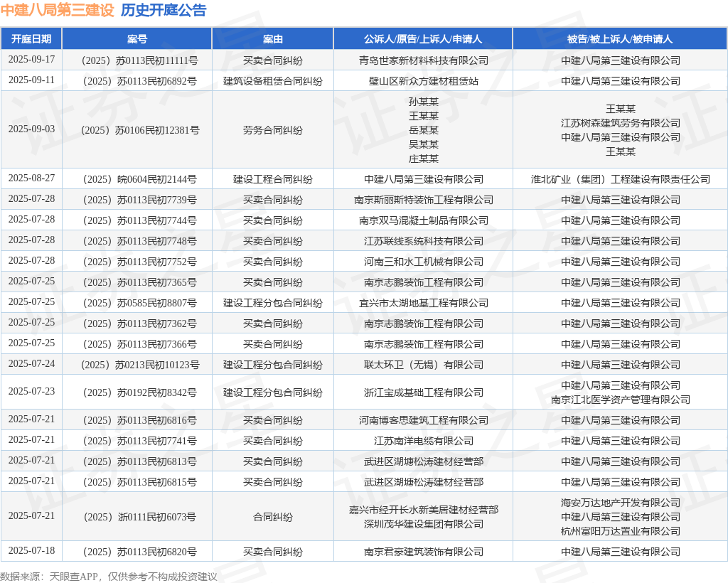This screenshot has height=583, width=728.
Task: Select date cell 2025-07-24
Action: [x=31, y=364]
